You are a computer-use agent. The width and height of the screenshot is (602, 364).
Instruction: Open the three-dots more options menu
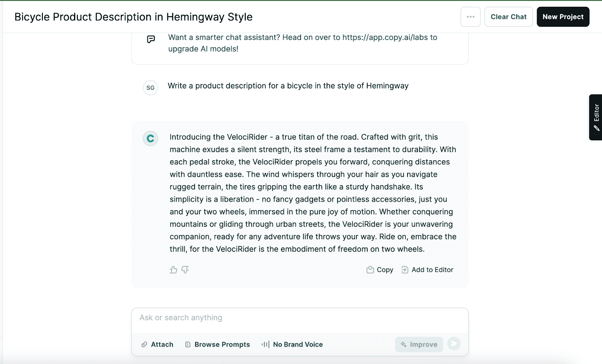[470, 17]
